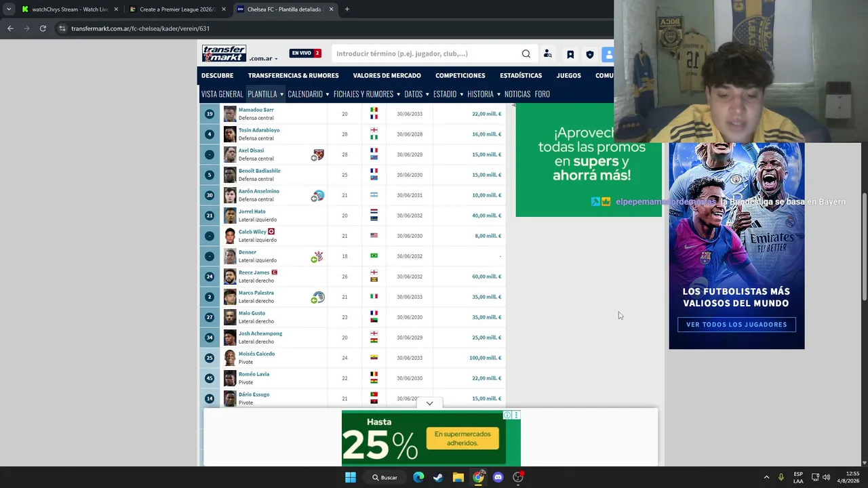The image size is (868, 488).
Task: Open the bookmark watchlist icon
Action: (x=570, y=54)
